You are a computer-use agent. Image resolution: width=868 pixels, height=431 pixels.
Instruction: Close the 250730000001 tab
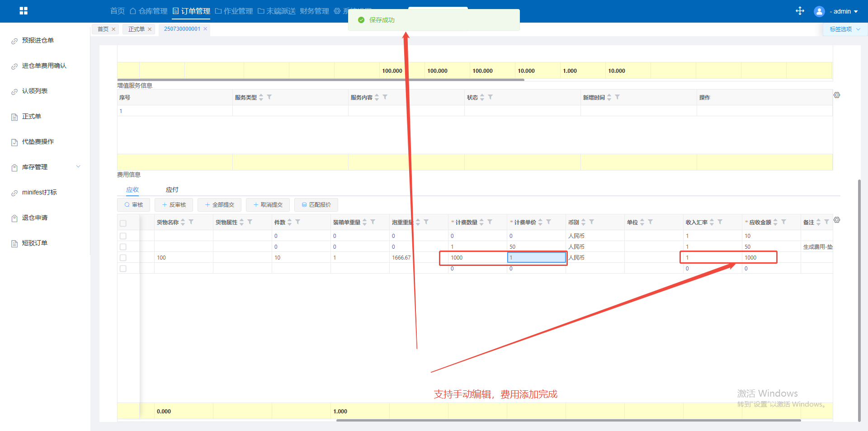[x=205, y=29]
